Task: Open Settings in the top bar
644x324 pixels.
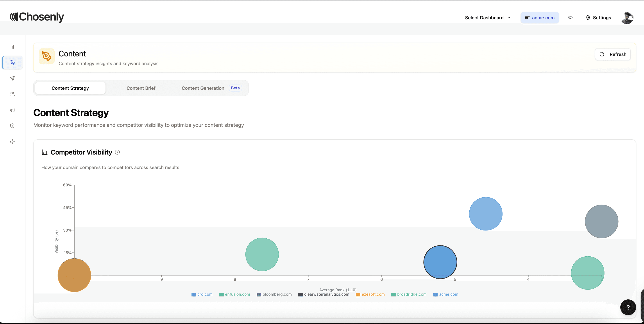Action: pyautogui.click(x=598, y=18)
